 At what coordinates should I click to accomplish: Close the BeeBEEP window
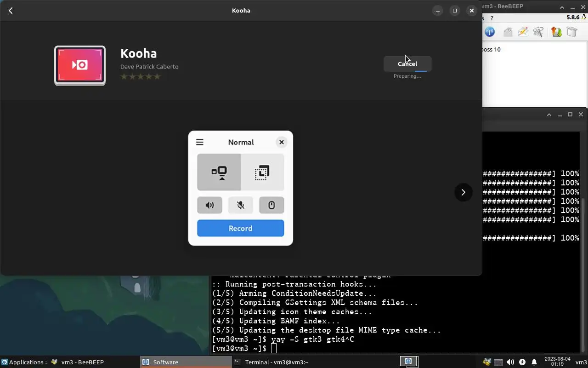tap(583, 7)
